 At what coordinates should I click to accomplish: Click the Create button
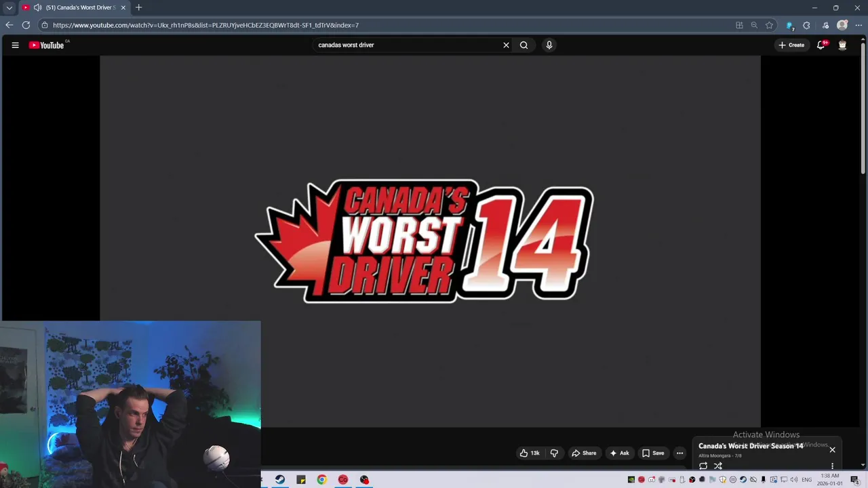click(x=791, y=45)
